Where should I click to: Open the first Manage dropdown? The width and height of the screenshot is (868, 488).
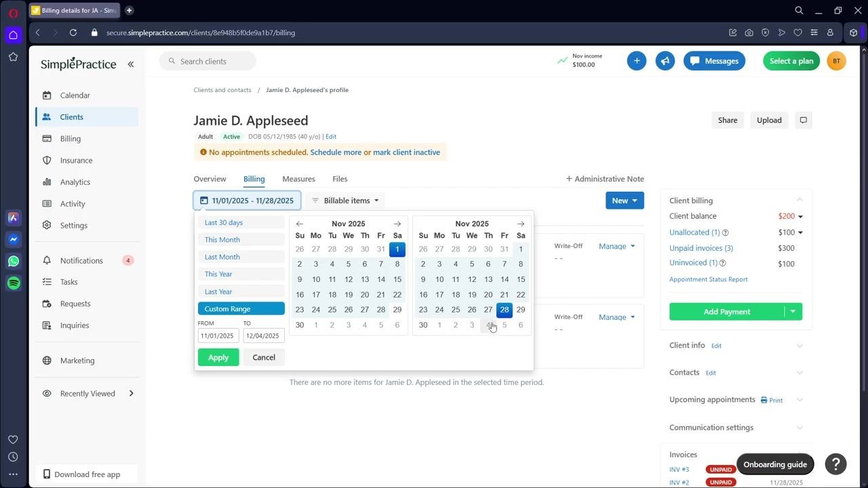(x=616, y=246)
